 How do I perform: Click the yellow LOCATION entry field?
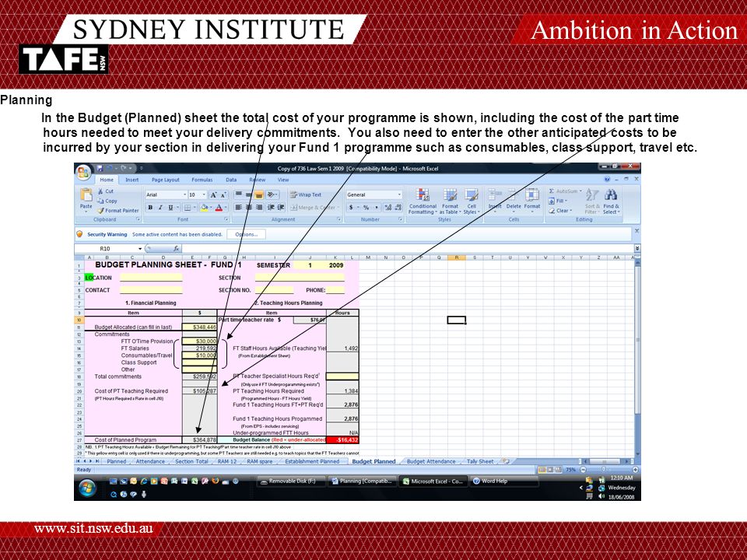[151, 278]
